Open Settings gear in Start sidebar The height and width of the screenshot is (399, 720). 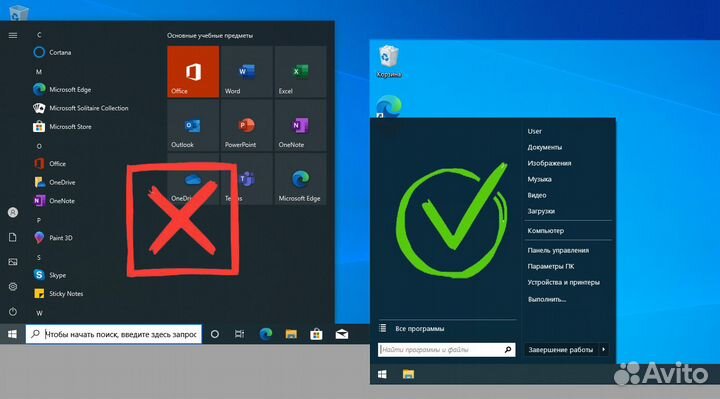[13, 287]
